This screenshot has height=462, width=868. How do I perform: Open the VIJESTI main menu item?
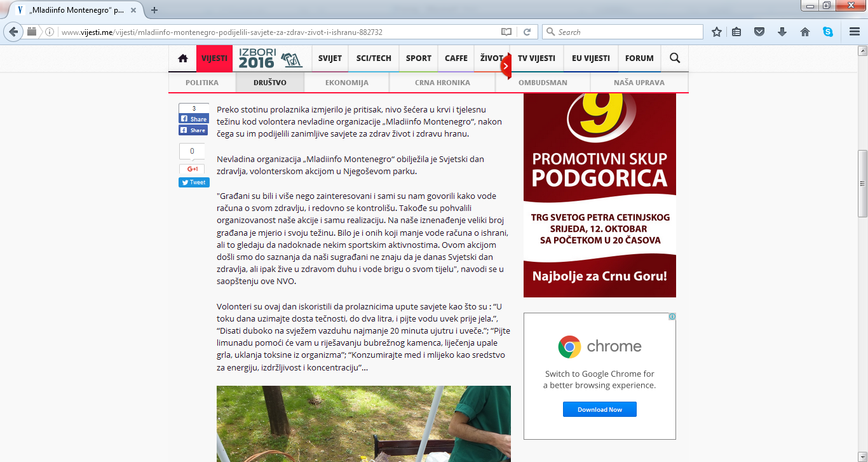pyautogui.click(x=215, y=58)
